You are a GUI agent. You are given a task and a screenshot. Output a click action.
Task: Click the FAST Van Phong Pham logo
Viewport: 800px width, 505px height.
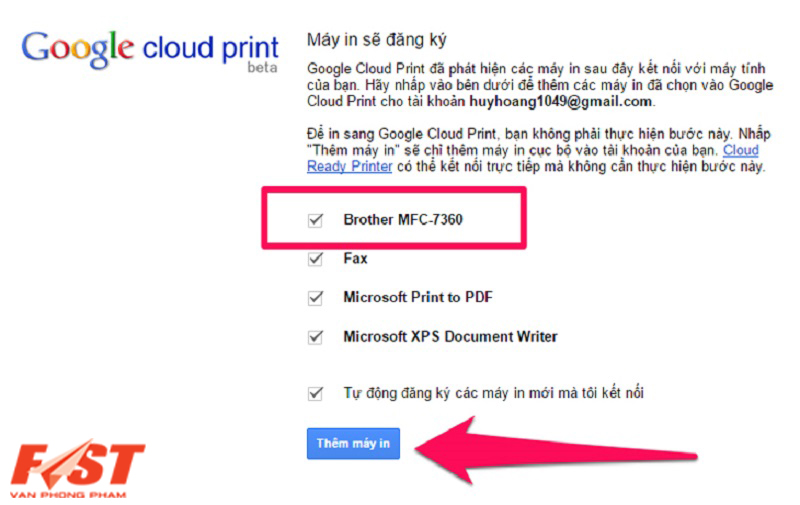(78, 468)
